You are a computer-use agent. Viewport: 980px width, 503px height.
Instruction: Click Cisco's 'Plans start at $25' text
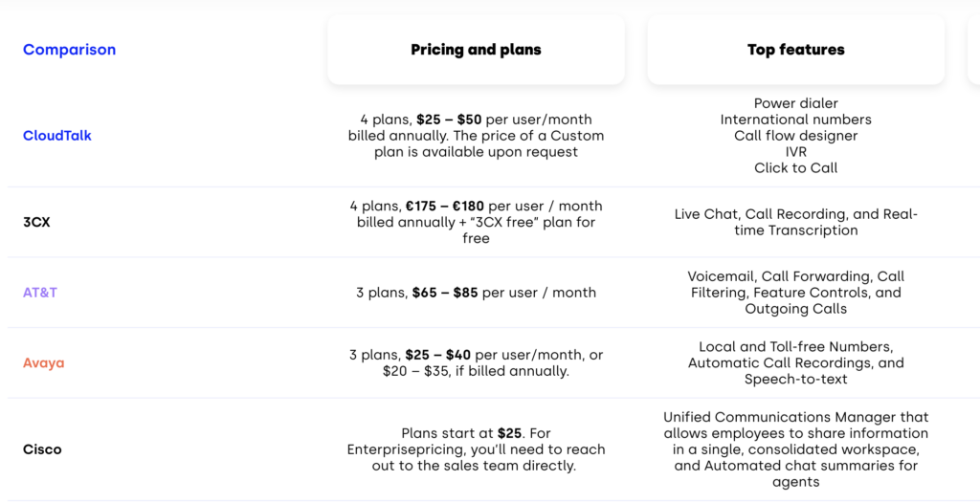point(476,433)
